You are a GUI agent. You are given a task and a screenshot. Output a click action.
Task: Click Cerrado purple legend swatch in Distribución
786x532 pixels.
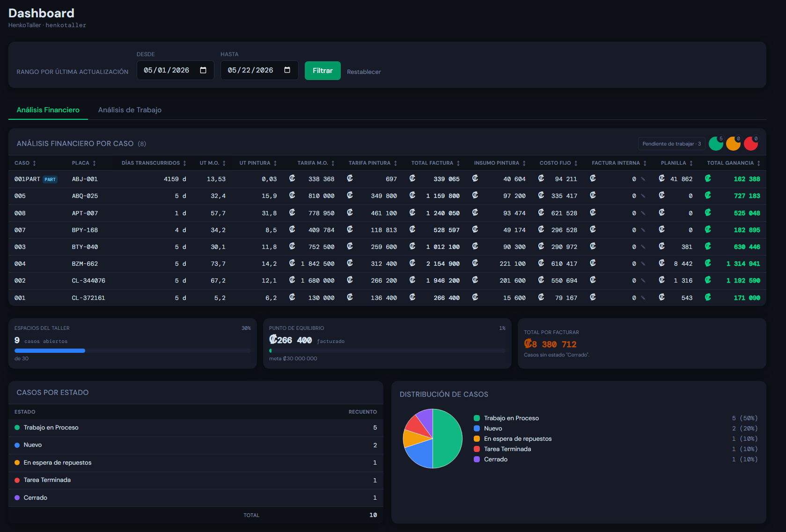tap(477, 459)
